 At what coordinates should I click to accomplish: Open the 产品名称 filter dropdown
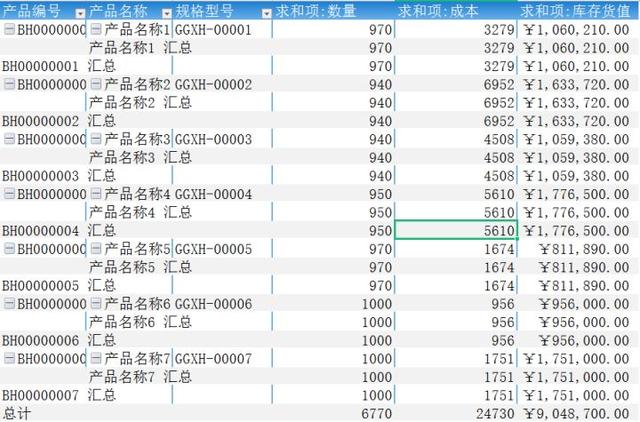click(167, 14)
